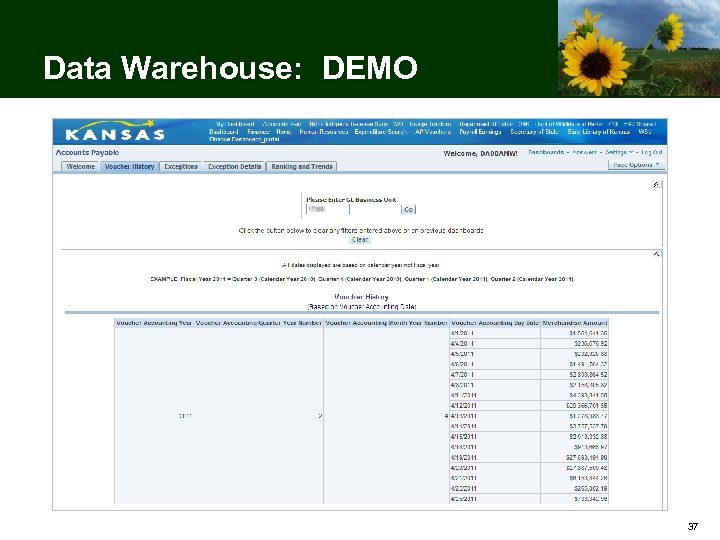Viewport: 720px width, 540px height.
Task: Open the AP Vouchers link
Action: [433, 132]
